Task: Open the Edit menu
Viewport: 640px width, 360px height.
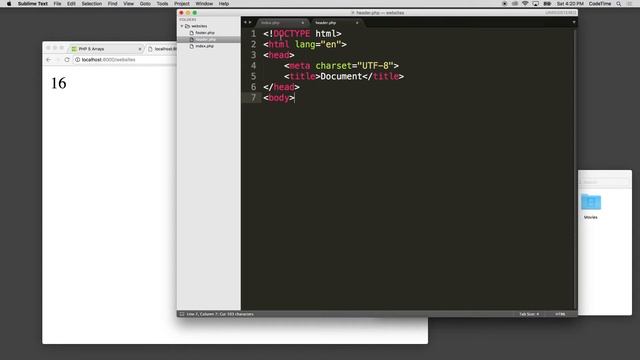Action: pos(71,4)
